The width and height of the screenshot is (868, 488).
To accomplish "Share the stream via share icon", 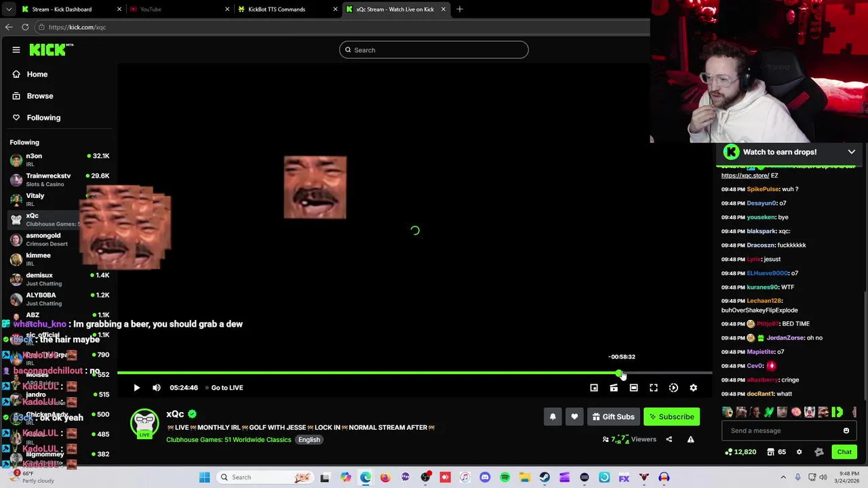I will [669, 439].
